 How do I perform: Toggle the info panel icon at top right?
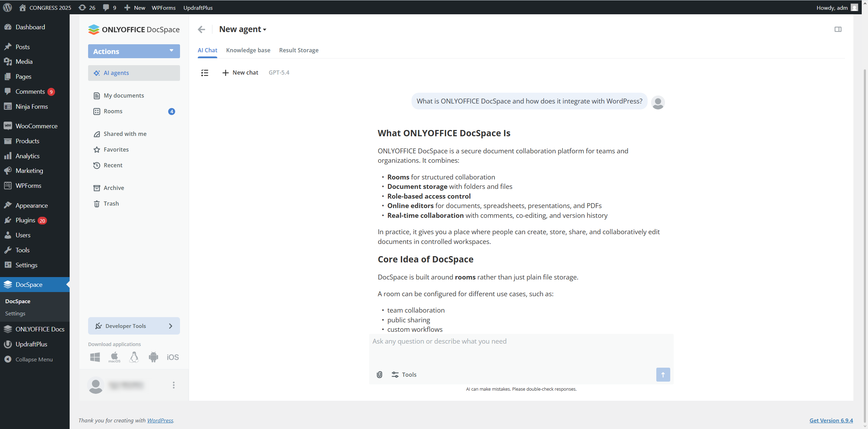(838, 29)
